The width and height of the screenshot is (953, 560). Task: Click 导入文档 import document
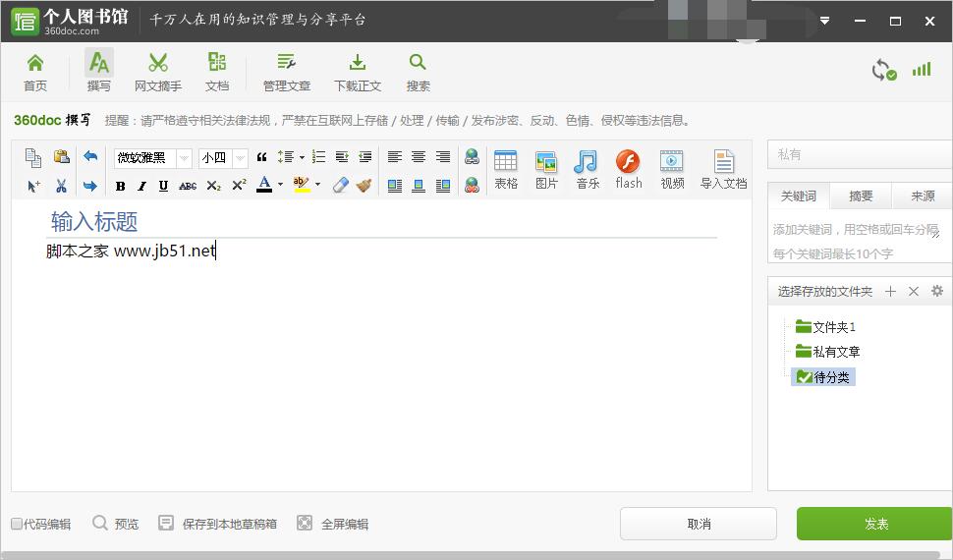(x=723, y=170)
